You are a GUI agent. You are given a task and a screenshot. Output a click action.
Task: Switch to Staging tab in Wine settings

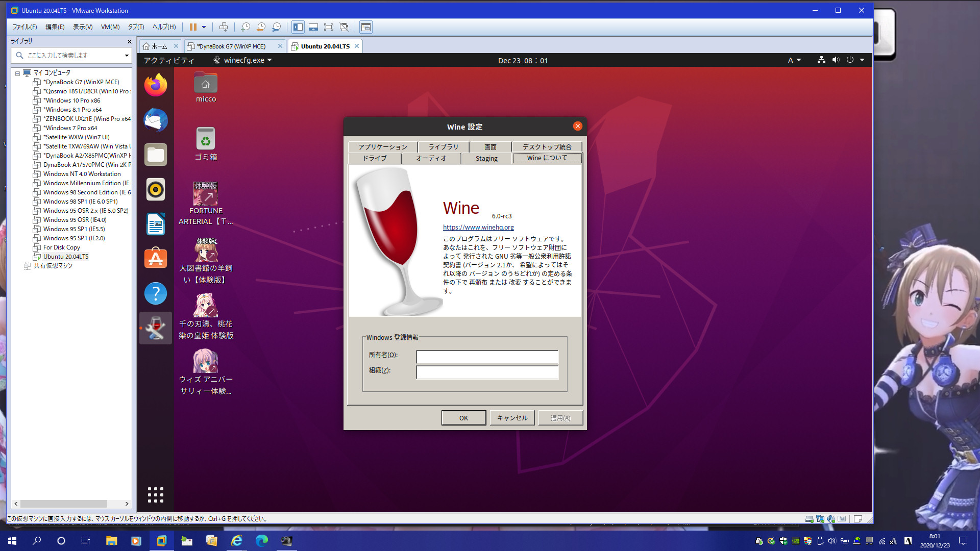click(x=486, y=158)
